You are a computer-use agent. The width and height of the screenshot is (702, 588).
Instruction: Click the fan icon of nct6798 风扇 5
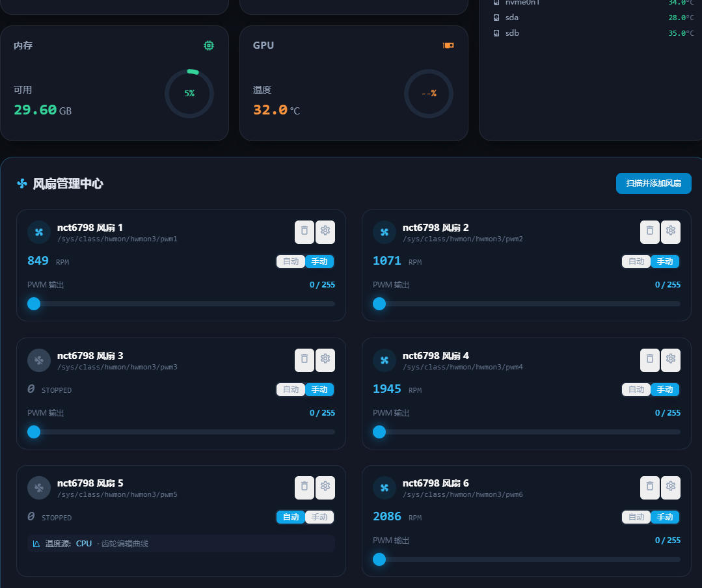tap(39, 488)
